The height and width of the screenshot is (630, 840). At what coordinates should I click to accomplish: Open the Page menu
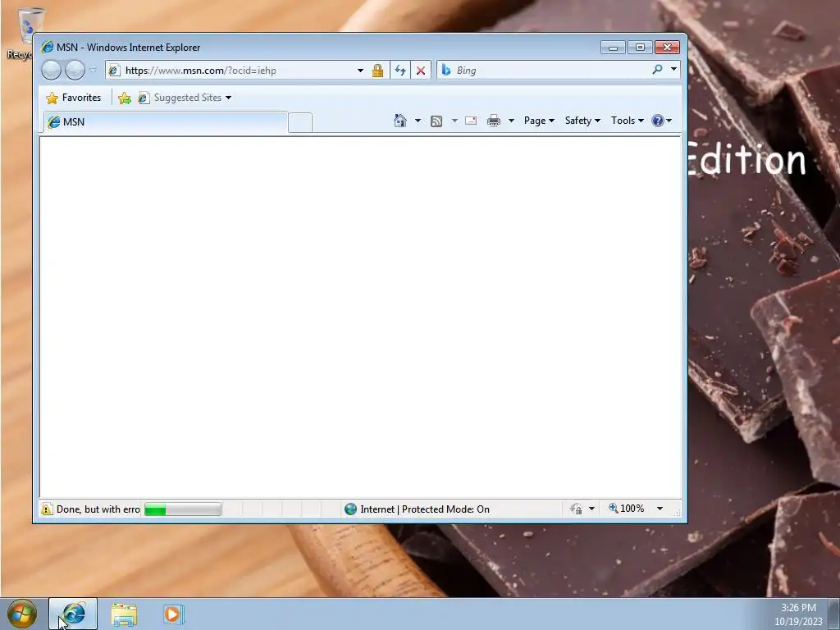click(x=539, y=121)
